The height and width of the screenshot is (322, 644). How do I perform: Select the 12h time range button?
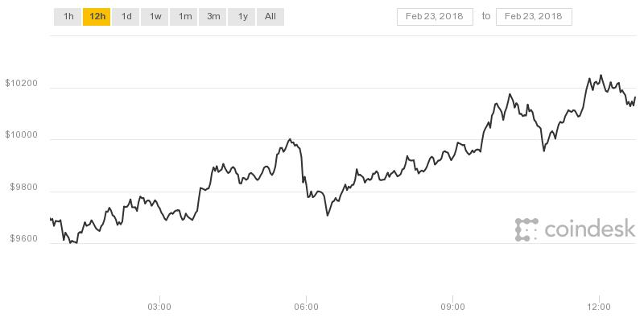click(x=97, y=17)
